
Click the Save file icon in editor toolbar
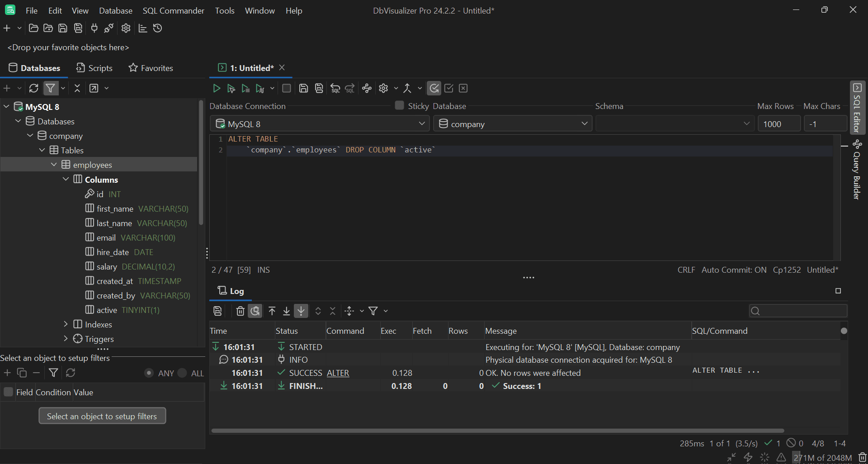click(304, 88)
